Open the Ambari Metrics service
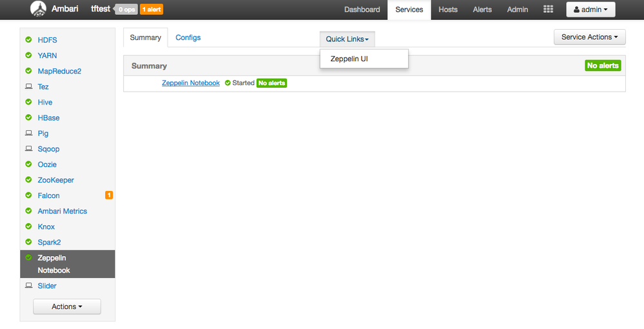644x329 pixels. (63, 211)
